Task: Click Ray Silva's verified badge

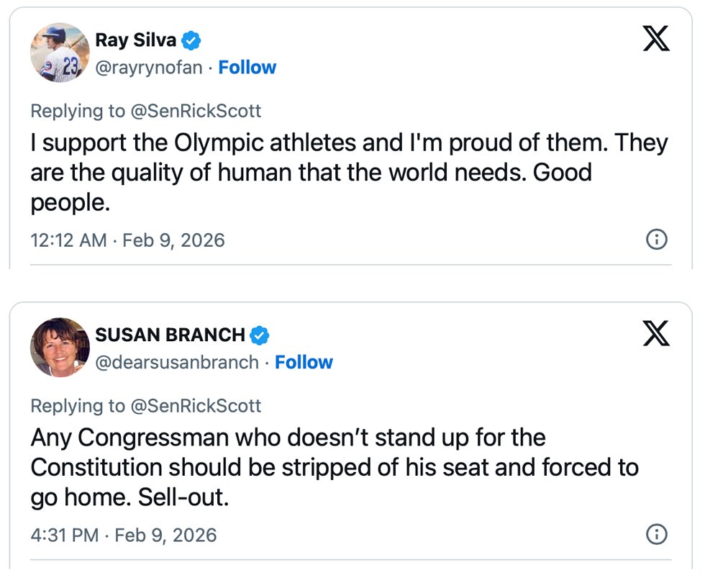Action: pos(191,41)
